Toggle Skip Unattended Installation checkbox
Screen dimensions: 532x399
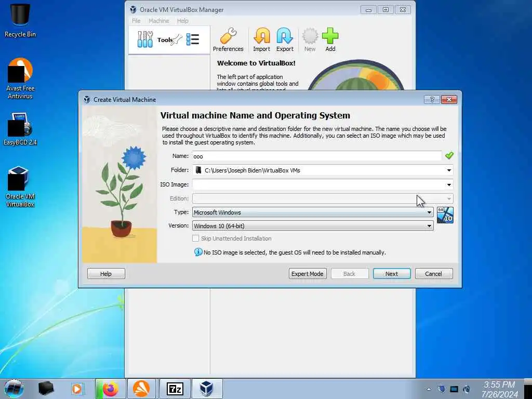(195, 238)
